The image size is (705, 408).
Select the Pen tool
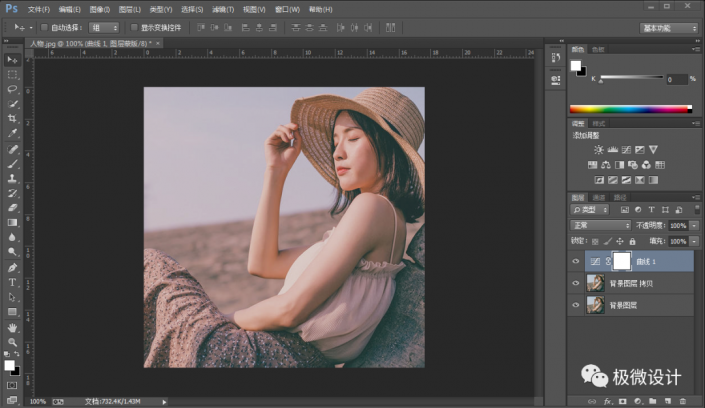(x=12, y=268)
